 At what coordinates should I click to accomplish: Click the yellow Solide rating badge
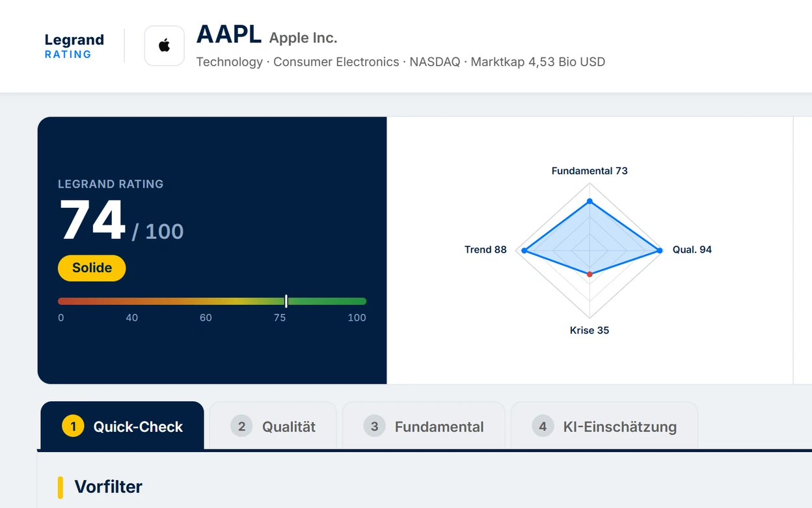point(92,268)
